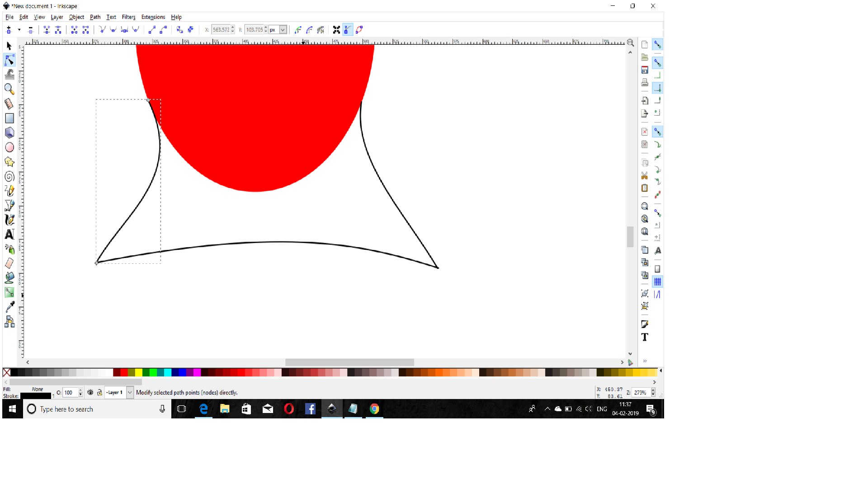
Task: Select the Zoom tool in toolbox
Action: 9,89
